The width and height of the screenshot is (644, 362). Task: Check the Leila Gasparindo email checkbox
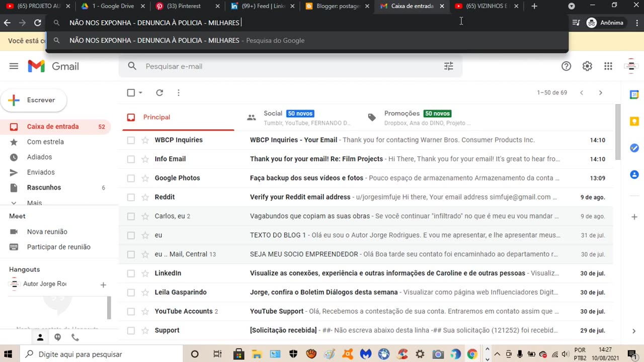tap(131, 293)
